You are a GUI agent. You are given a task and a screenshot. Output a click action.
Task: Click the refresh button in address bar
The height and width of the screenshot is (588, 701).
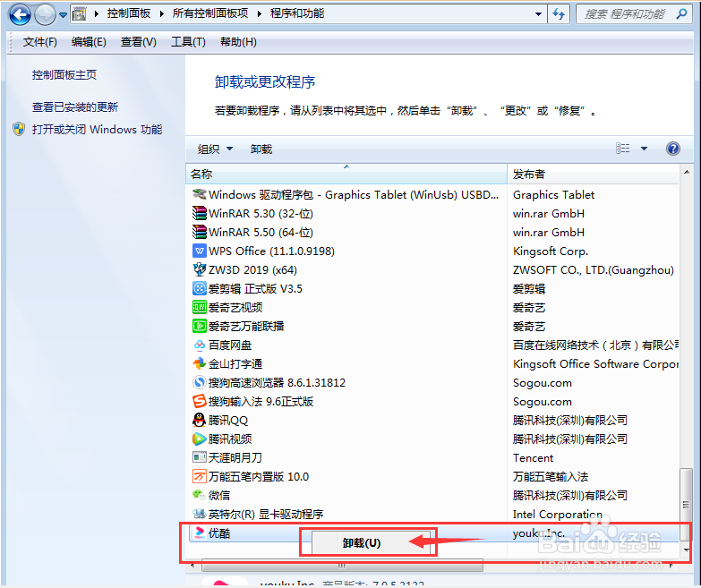559,13
